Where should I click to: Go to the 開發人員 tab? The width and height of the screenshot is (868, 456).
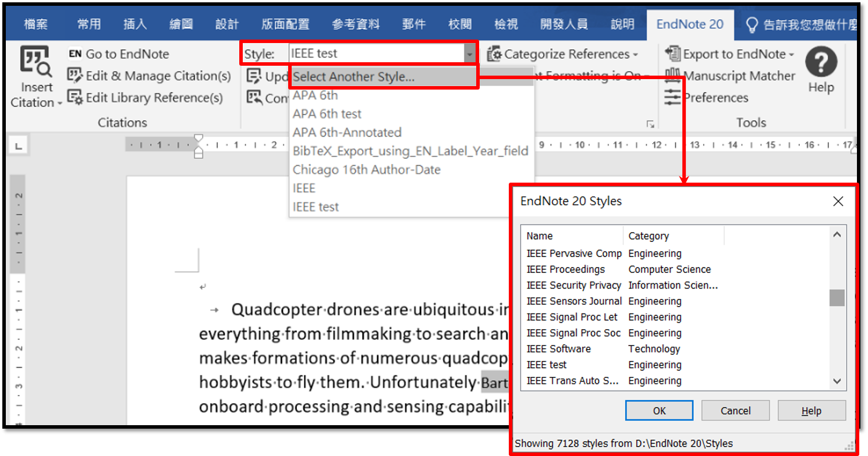click(x=564, y=24)
